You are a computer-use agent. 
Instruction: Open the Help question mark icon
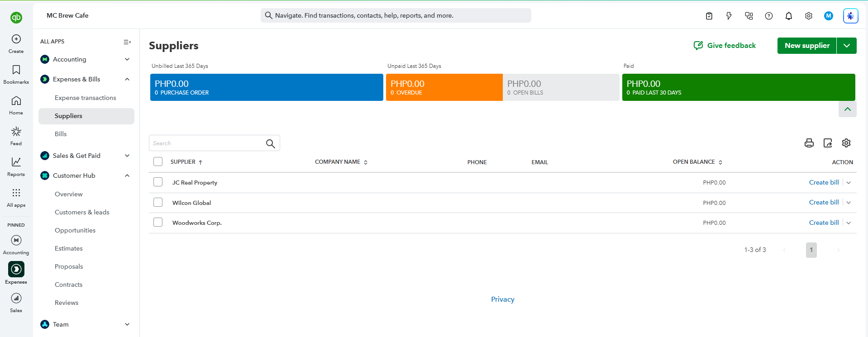[769, 16]
